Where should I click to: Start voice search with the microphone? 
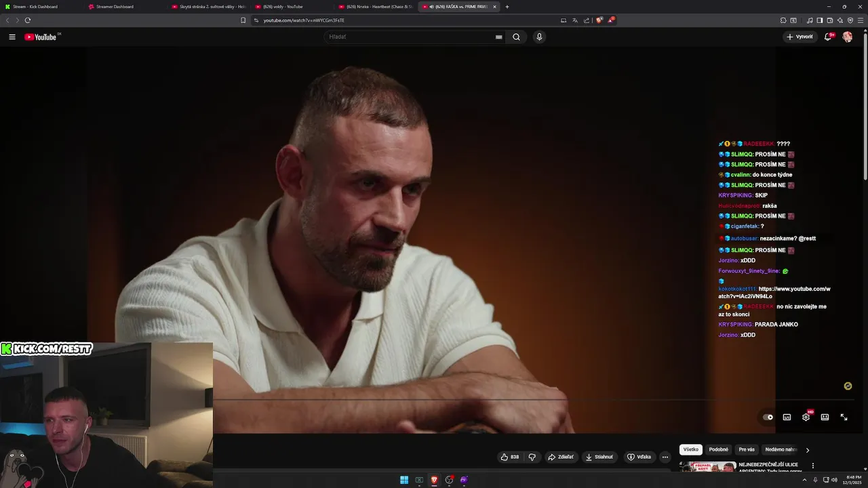539,37
